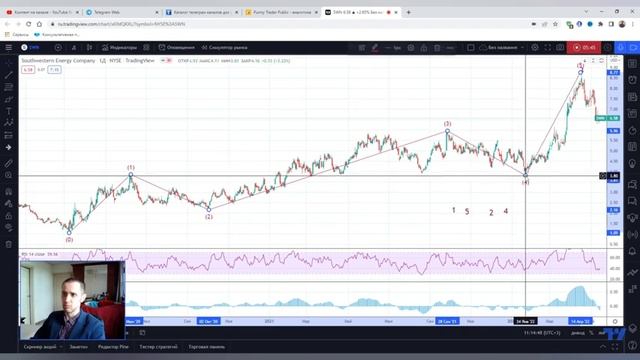
Task: Open the layout name 'Без названия' dropdown
Action: (x=502, y=48)
